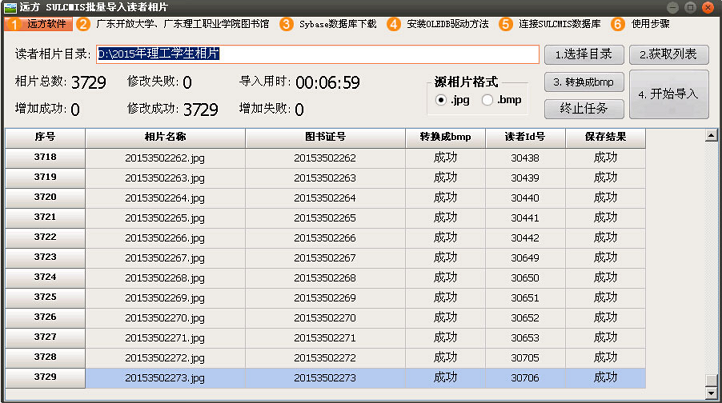Click 读者Id号 cell 30705
Image resolution: width=722 pixels, height=403 pixels.
pyautogui.click(x=525, y=358)
